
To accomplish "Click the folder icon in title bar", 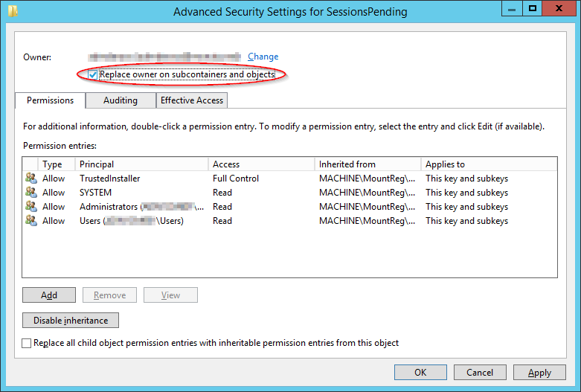I will pos(13,10).
